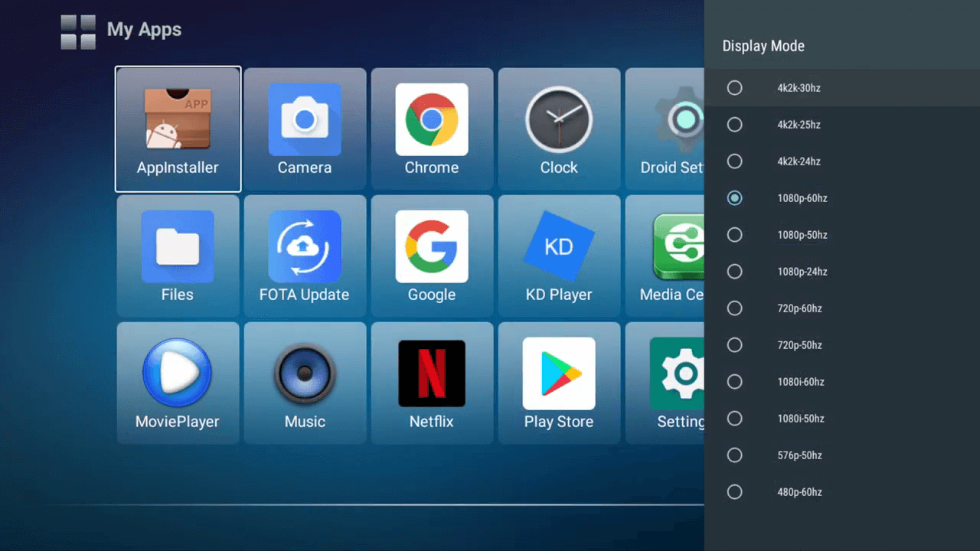Launch MoviePlayer app
This screenshot has width=980, height=551.
coord(178,383)
